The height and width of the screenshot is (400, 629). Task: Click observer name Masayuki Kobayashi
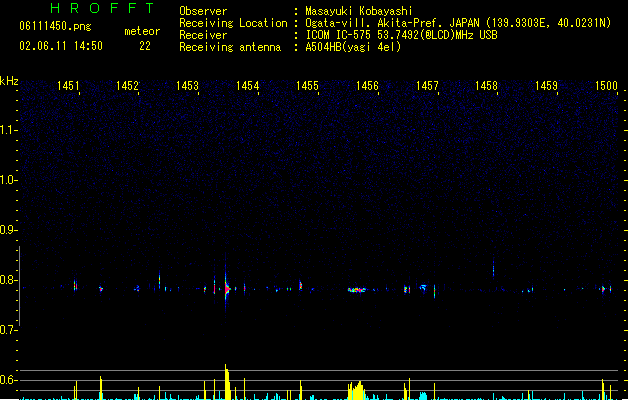tap(359, 11)
